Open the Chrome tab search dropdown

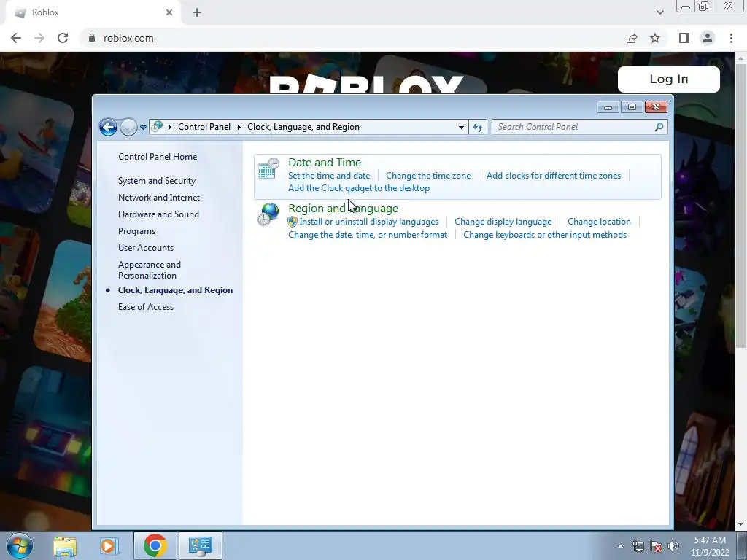(x=659, y=12)
